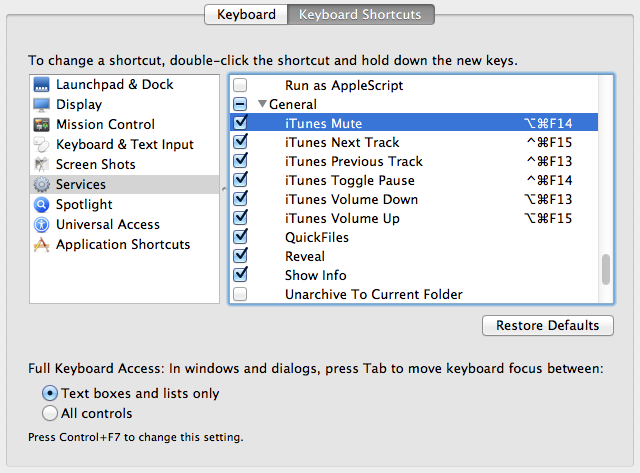The image size is (640, 473).
Task: Click the Launchpad & Dock icon
Action: point(42,84)
